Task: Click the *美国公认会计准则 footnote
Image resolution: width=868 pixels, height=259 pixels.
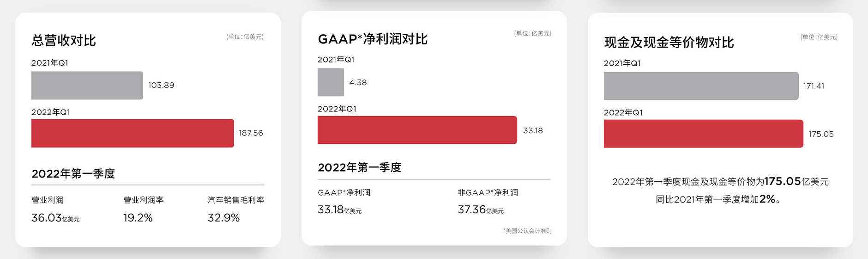Action: tap(527, 231)
